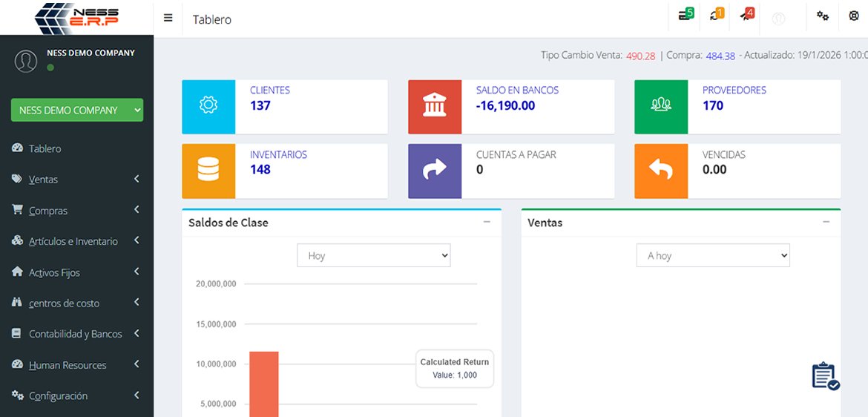Open the Proveedores link

[734, 90]
